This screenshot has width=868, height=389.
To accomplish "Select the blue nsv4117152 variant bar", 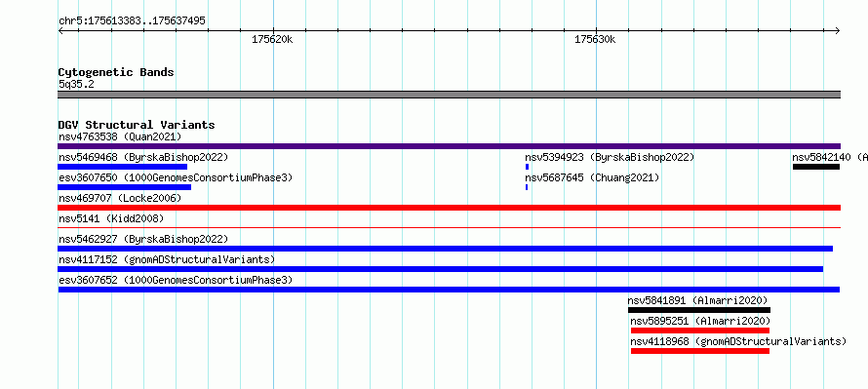I will (x=441, y=269).
